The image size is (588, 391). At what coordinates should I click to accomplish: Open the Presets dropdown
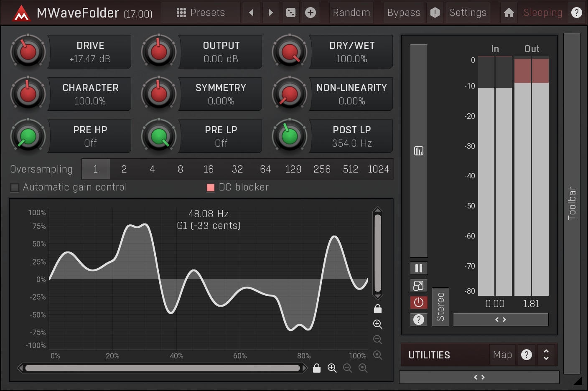[x=201, y=13]
